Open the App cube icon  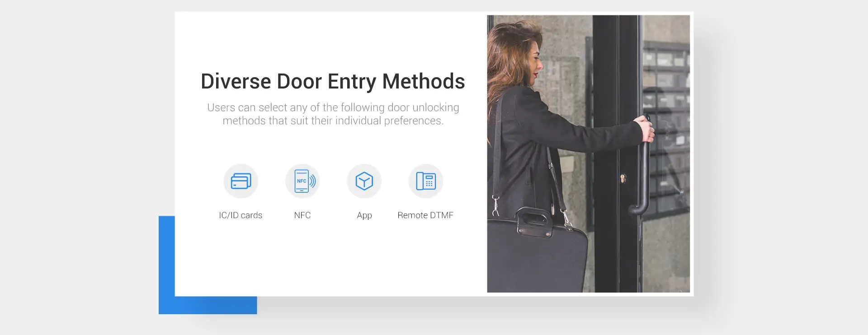(364, 181)
